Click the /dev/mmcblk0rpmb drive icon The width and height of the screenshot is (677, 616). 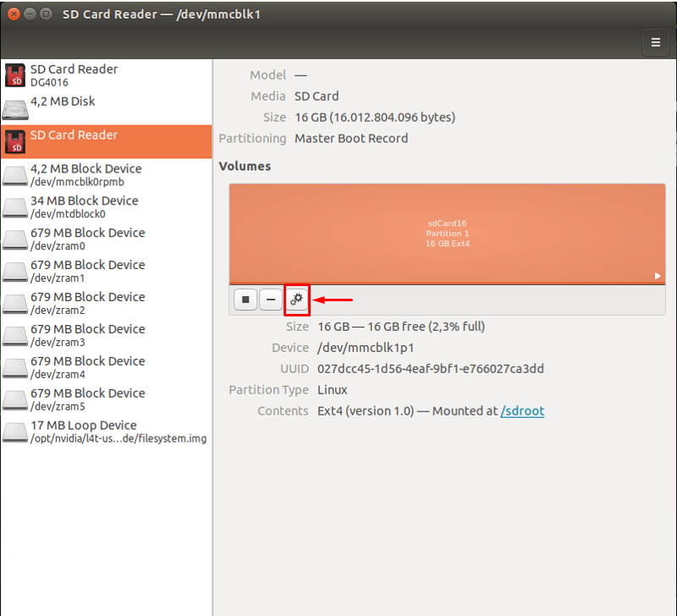click(15, 175)
